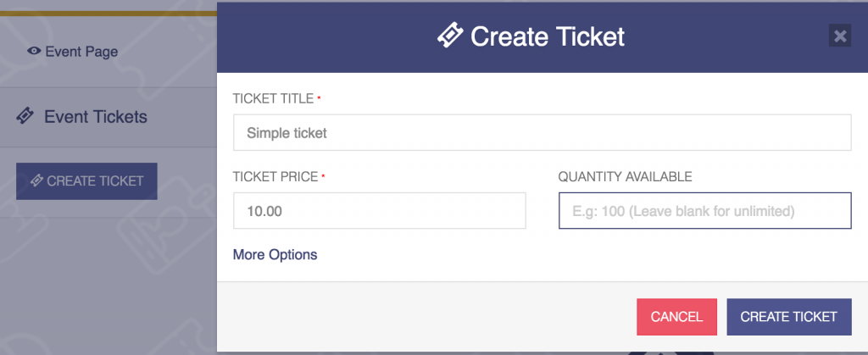The height and width of the screenshot is (355, 868).
Task: Submit with the dialog's CREATE TICKET button
Action: click(x=789, y=317)
